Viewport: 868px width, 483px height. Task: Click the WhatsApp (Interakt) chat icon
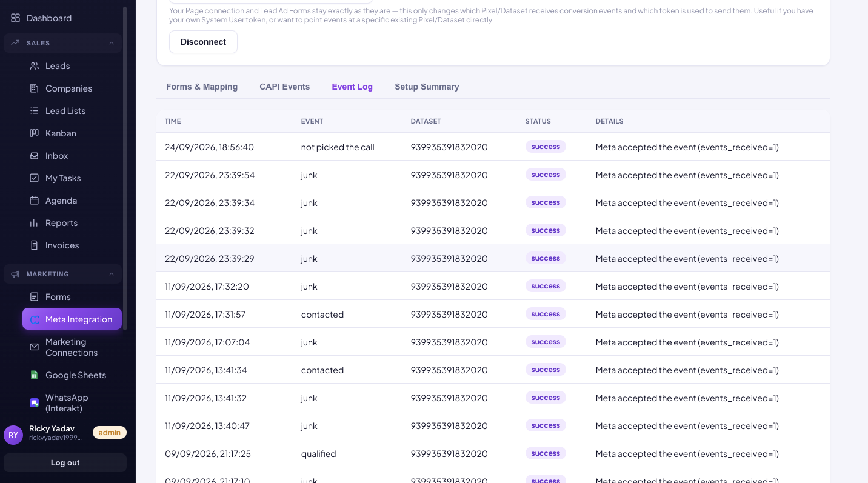coord(35,402)
